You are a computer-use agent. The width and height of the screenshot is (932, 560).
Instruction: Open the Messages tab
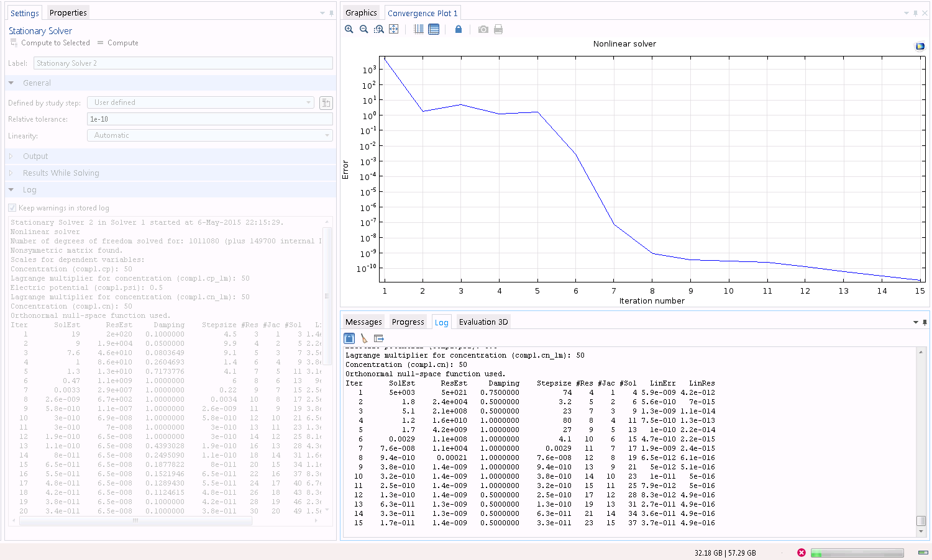[363, 322]
